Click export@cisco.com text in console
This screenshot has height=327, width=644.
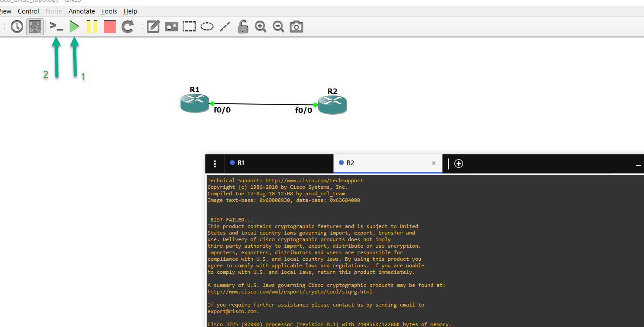tap(232, 311)
